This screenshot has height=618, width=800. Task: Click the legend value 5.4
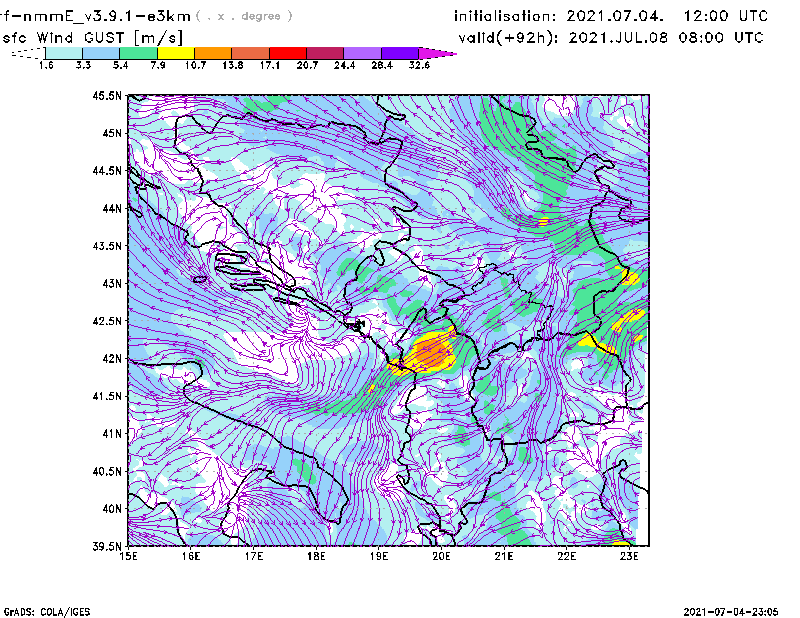[x=120, y=65]
